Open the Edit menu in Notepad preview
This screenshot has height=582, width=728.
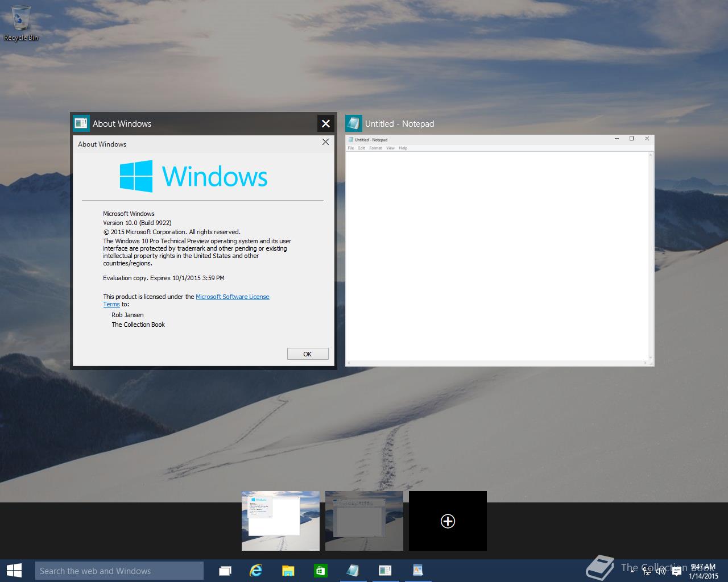tap(362, 148)
